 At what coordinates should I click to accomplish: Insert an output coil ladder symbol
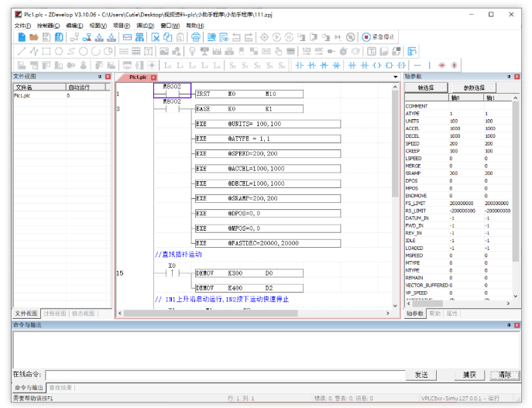377,65
